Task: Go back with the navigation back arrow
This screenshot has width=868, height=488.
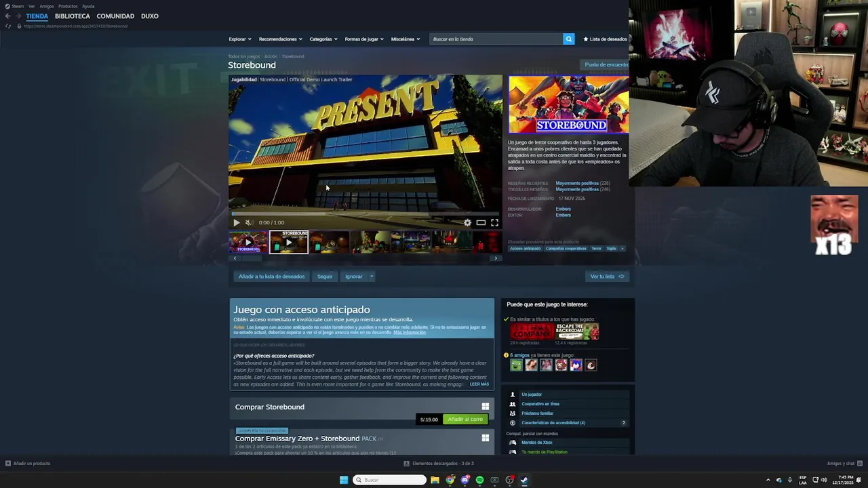Action: pos(7,16)
